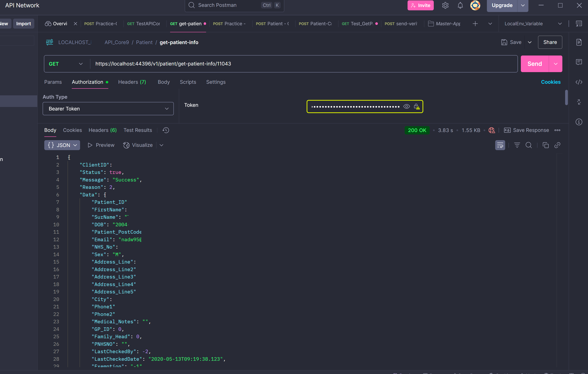
Task: Switch to the Params tab
Action: pyautogui.click(x=53, y=82)
